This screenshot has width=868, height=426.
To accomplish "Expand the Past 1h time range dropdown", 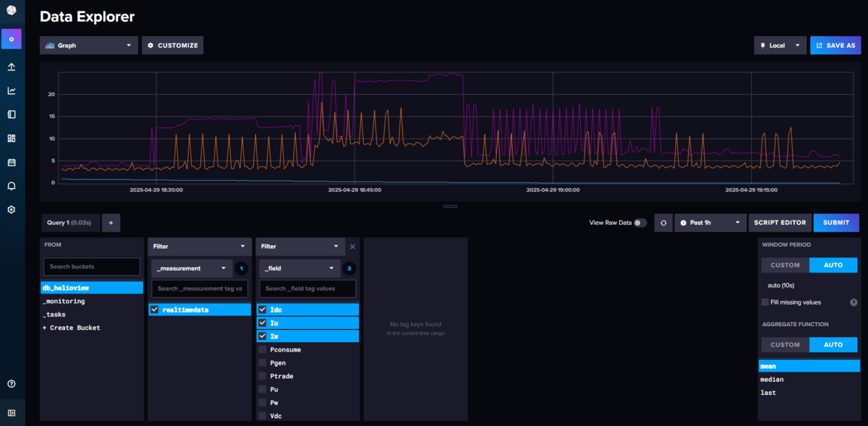I will pos(710,223).
